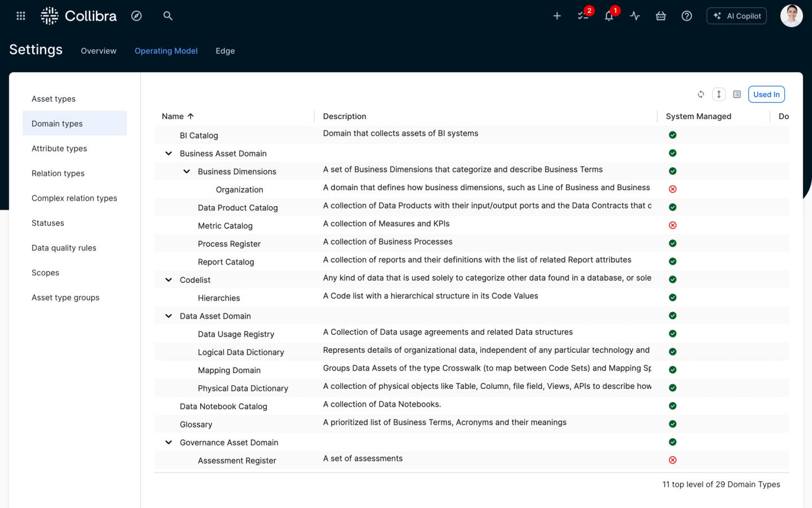Click the refresh table icon
This screenshot has height=508, width=812.
click(701, 94)
